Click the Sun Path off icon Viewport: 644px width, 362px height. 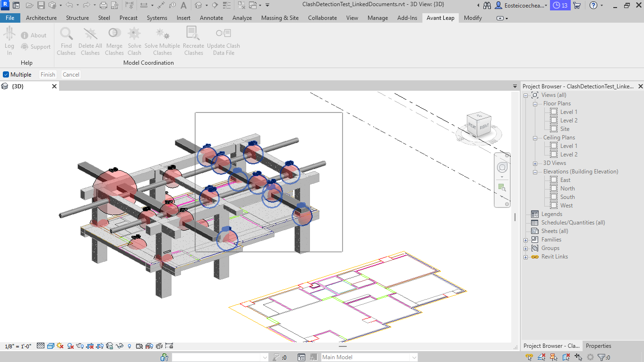click(60, 346)
